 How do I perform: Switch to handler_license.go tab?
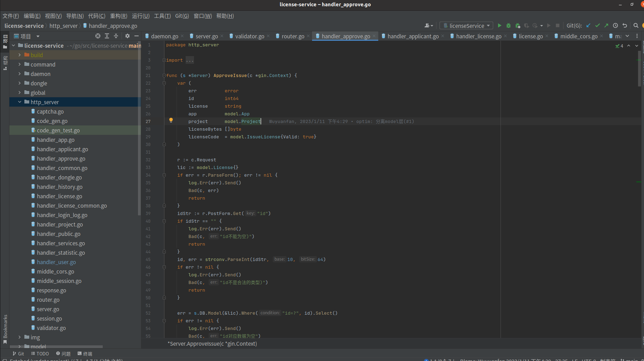pyautogui.click(x=479, y=36)
